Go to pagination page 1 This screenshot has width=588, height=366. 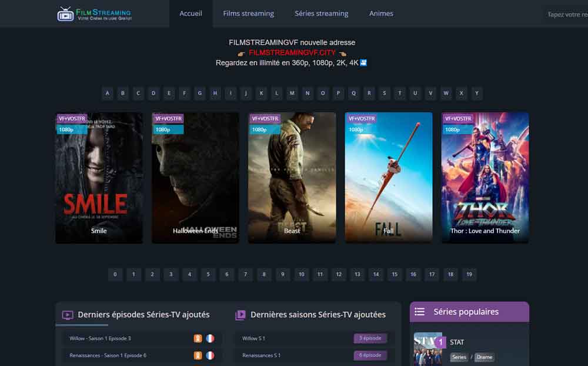[133, 274]
